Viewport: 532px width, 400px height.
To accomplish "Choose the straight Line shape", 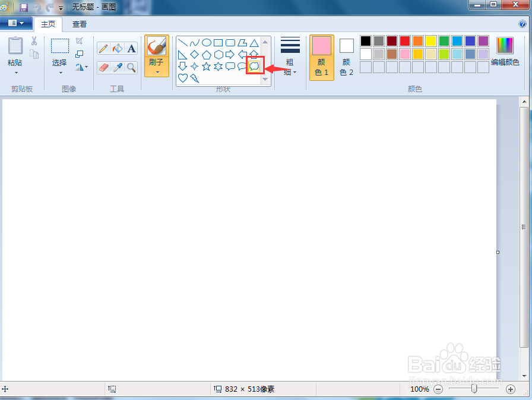I will click(182, 43).
